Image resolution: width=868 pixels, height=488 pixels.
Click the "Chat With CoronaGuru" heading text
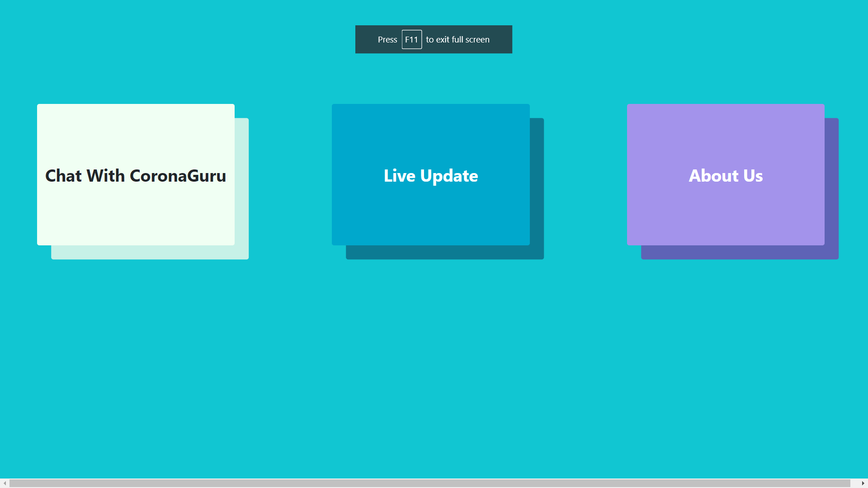point(136,176)
